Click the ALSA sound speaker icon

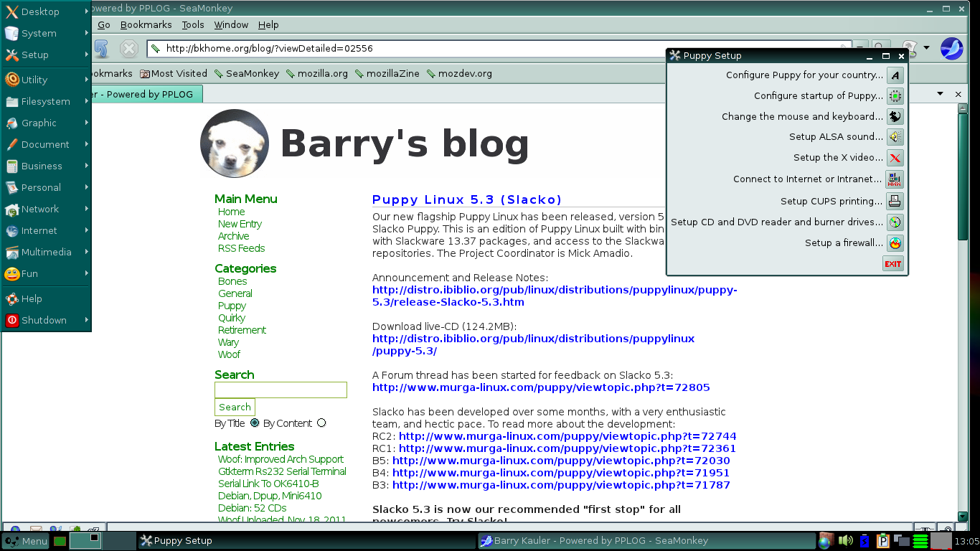pos(895,137)
